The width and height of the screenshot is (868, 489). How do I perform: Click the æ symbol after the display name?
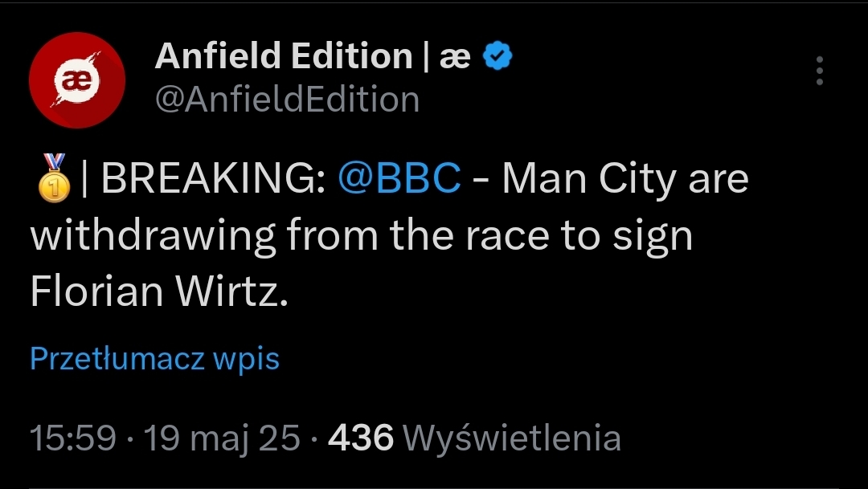tap(456, 57)
